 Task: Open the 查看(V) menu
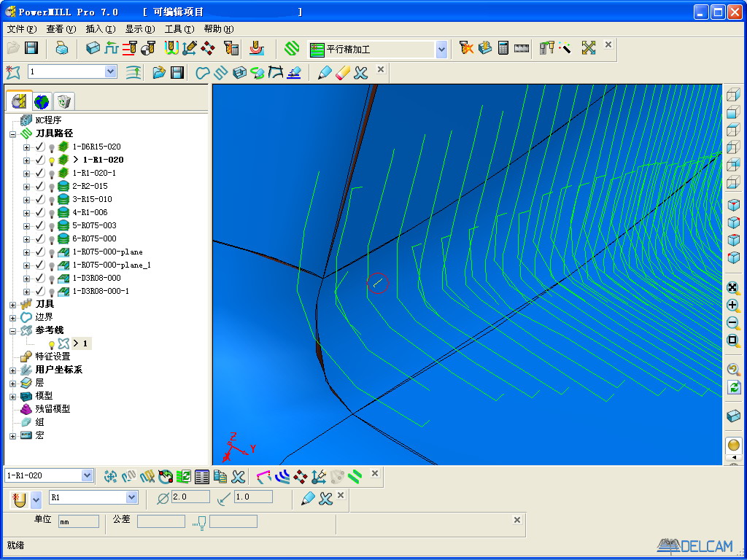coord(61,29)
